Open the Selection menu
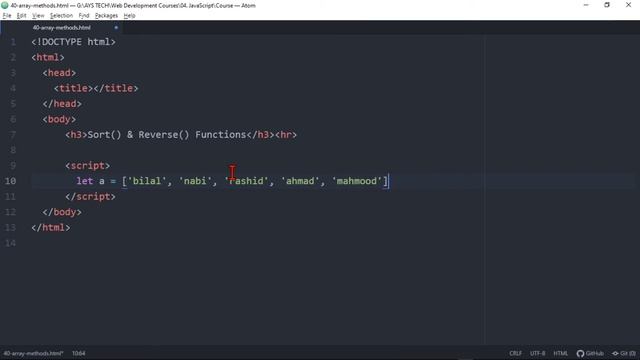The width and height of the screenshot is (640, 360). pos(61,16)
